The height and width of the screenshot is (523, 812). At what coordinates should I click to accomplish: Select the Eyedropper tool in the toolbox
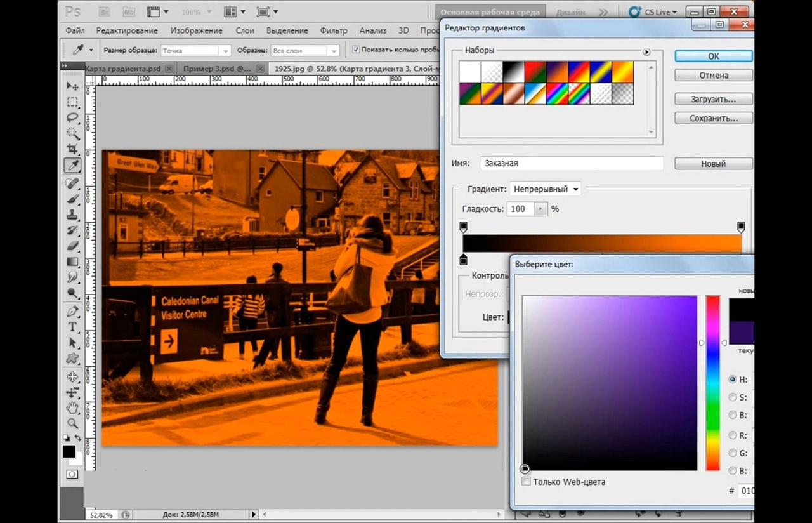pyautogui.click(x=72, y=166)
